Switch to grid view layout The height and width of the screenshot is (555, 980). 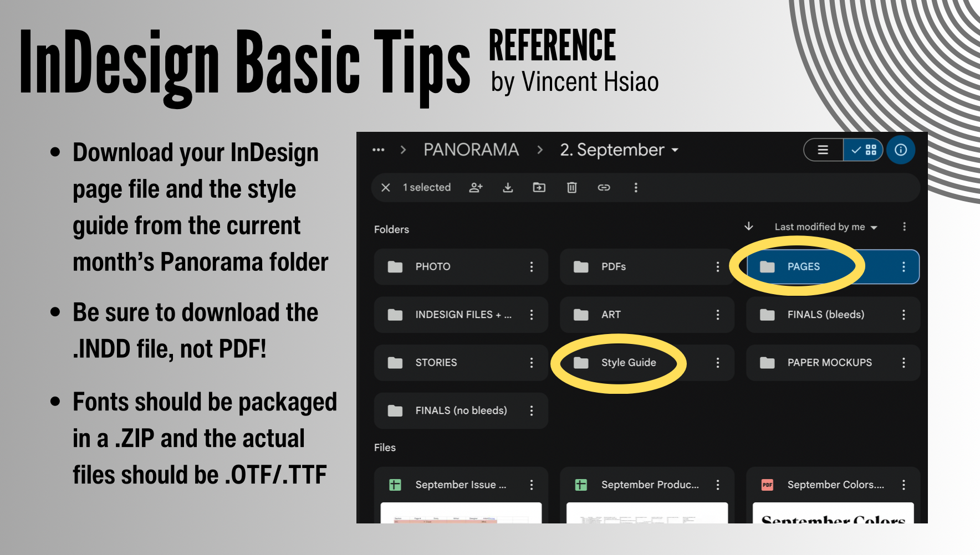coord(863,150)
